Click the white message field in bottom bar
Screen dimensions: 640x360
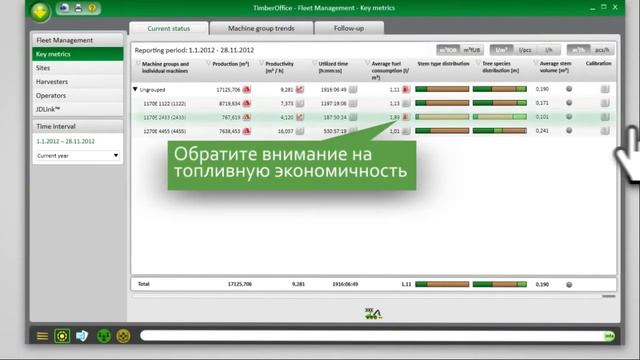(x=371, y=336)
